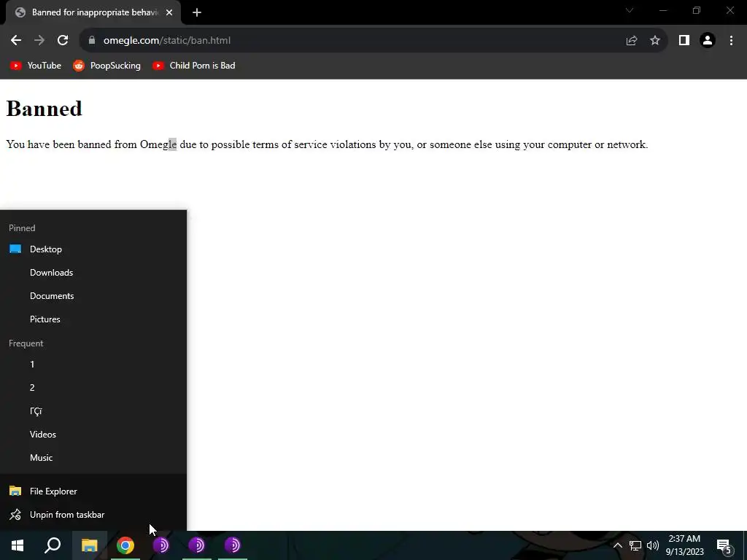Viewport: 747px width, 560px height.
Task: Minimize the Chrome window
Action: point(663,10)
